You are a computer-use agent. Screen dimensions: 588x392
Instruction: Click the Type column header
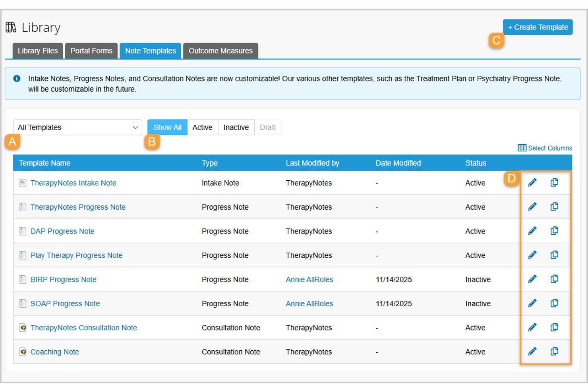point(210,163)
